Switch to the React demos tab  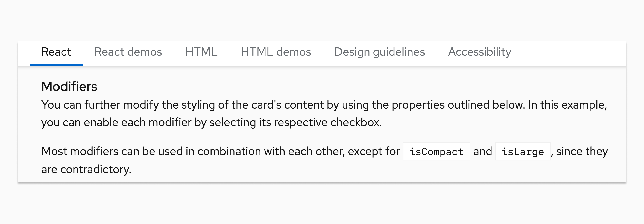coord(128,52)
